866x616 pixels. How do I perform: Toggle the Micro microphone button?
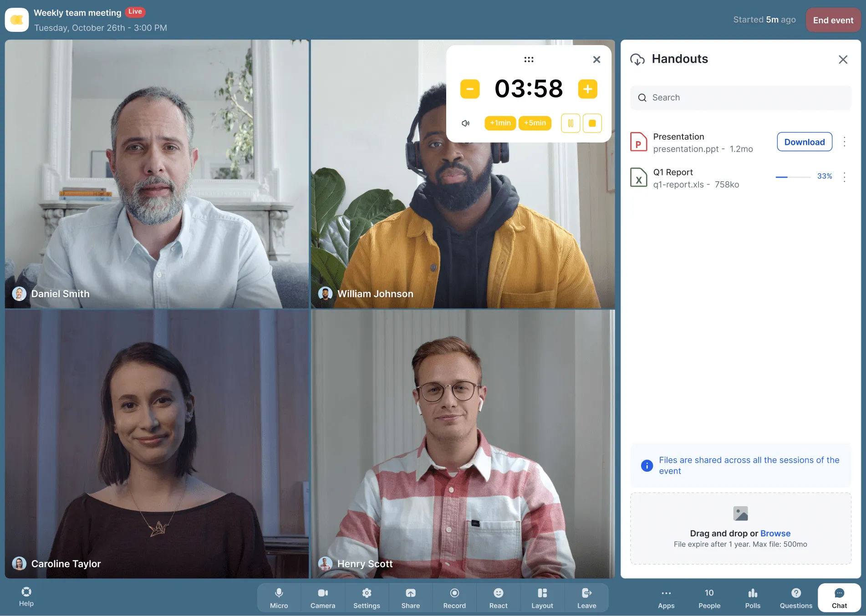[x=279, y=598]
